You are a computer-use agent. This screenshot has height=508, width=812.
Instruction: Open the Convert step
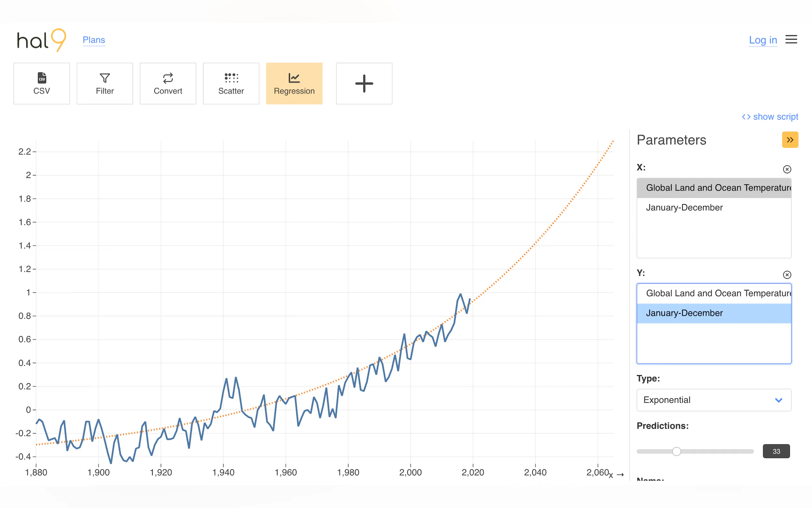click(x=168, y=83)
